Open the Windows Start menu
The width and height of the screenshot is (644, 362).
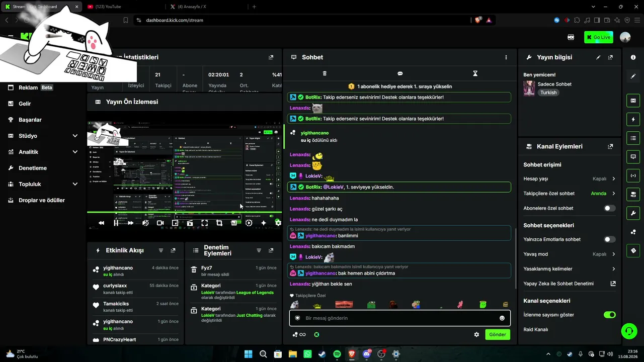pyautogui.click(x=249, y=354)
